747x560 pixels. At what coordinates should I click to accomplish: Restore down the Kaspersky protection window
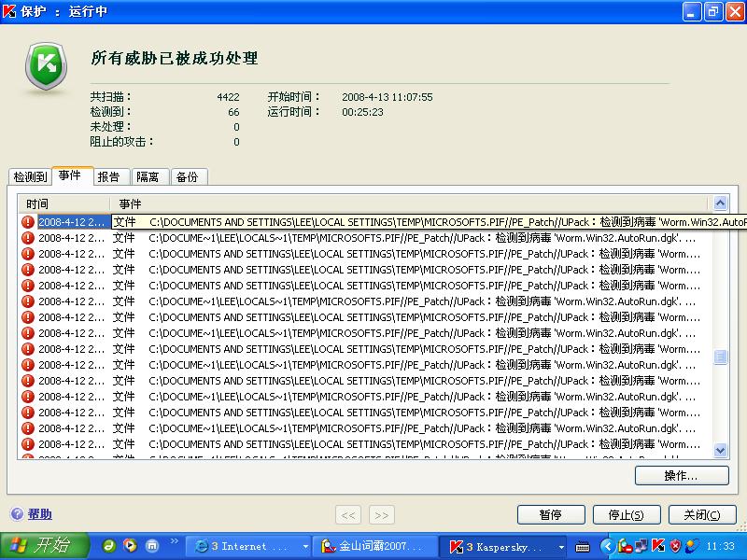713,11
